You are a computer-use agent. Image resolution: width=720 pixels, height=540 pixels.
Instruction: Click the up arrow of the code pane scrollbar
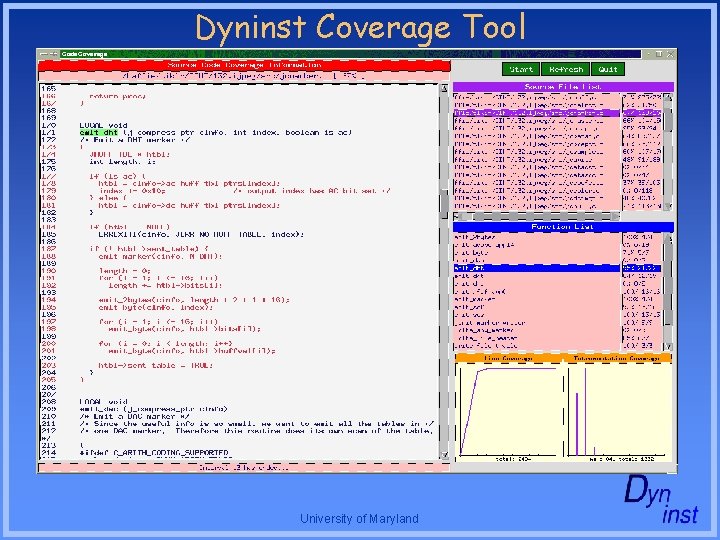[444, 89]
